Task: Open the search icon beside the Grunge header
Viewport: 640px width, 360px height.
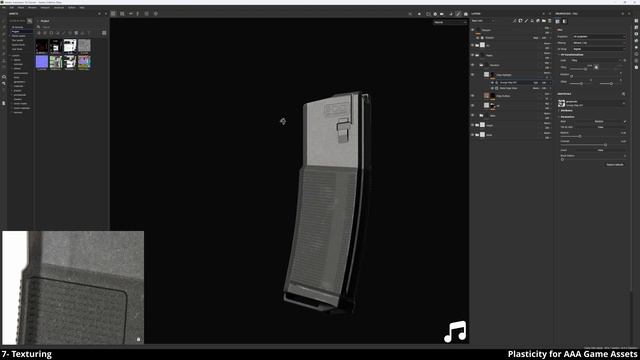Action: click(x=623, y=94)
